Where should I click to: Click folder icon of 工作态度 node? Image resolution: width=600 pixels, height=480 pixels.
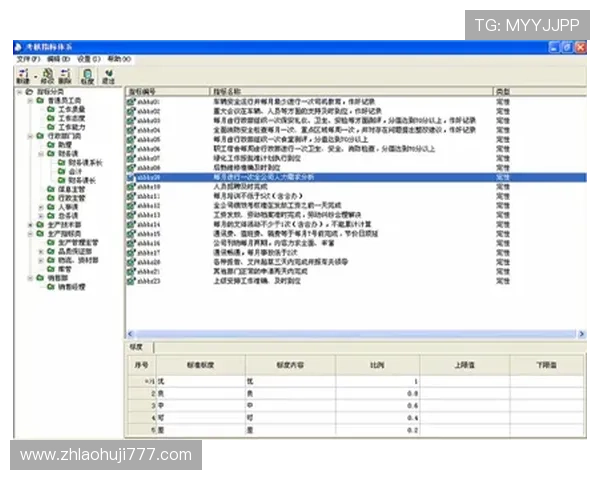pyautogui.click(x=51, y=118)
